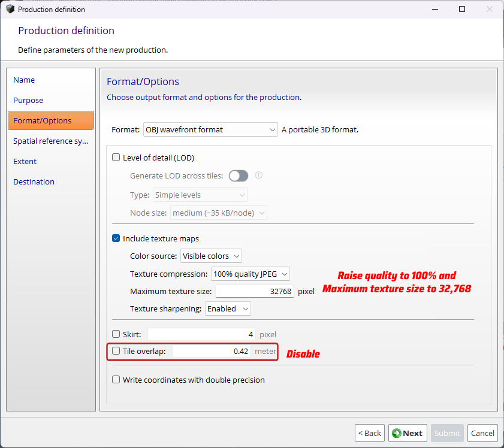Click the Next button label
The image size is (504, 448).
click(413, 433)
